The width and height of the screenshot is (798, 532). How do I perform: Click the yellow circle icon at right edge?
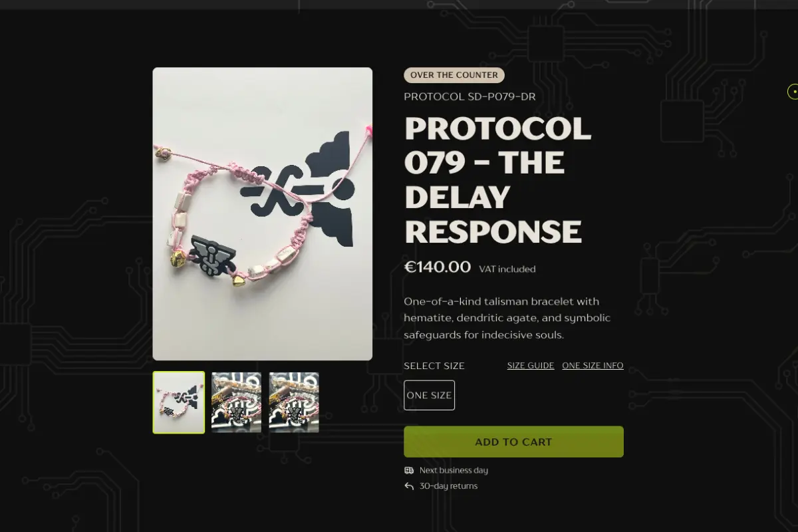(793, 92)
